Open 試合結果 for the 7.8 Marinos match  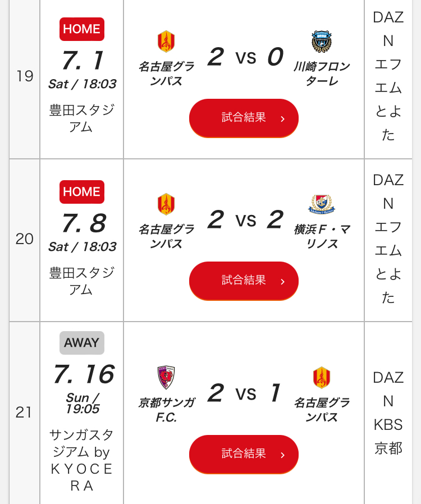pos(244,281)
